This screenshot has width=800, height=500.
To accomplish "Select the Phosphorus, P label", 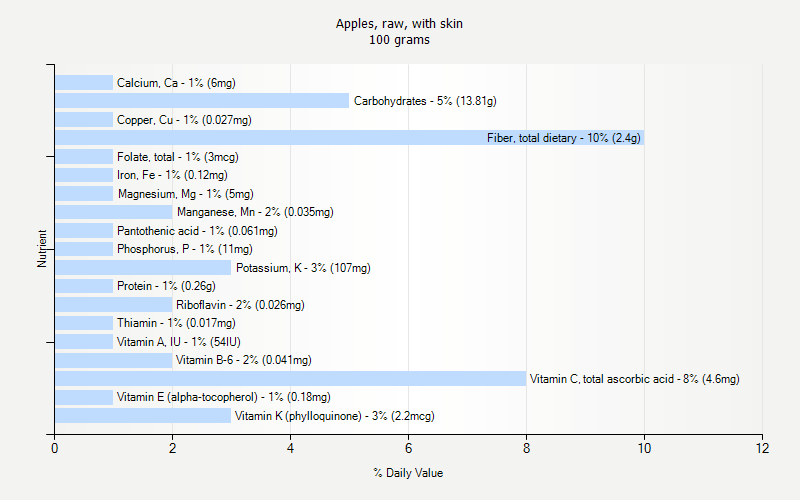I will click(x=184, y=249).
